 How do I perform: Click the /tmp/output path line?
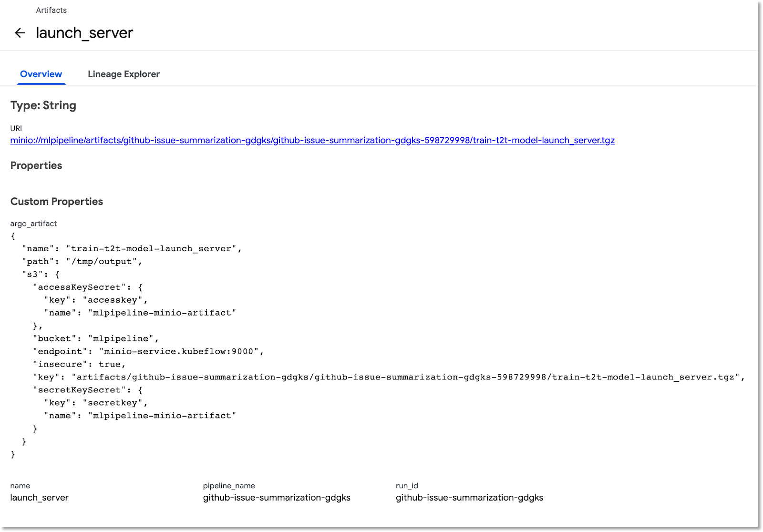pyautogui.click(x=82, y=261)
